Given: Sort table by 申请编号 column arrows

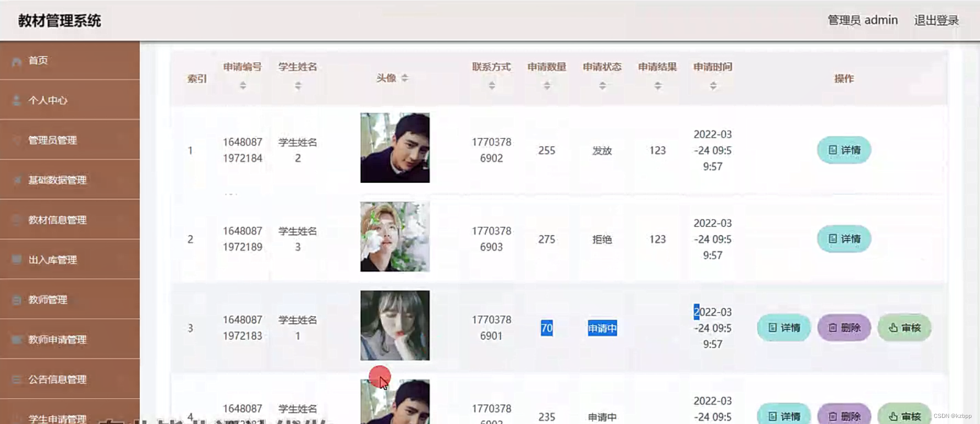Looking at the screenshot, I should tap(243, 86).
